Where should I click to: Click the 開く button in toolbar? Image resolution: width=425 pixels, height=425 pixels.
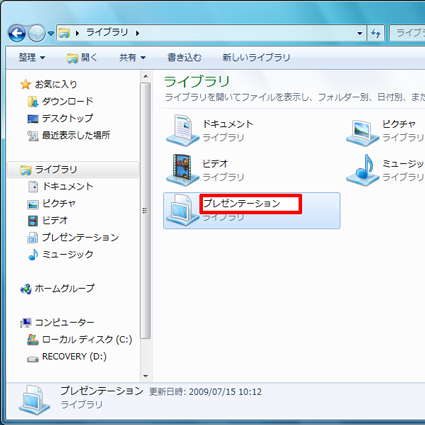pyautogui.click(x=82, y=58)
